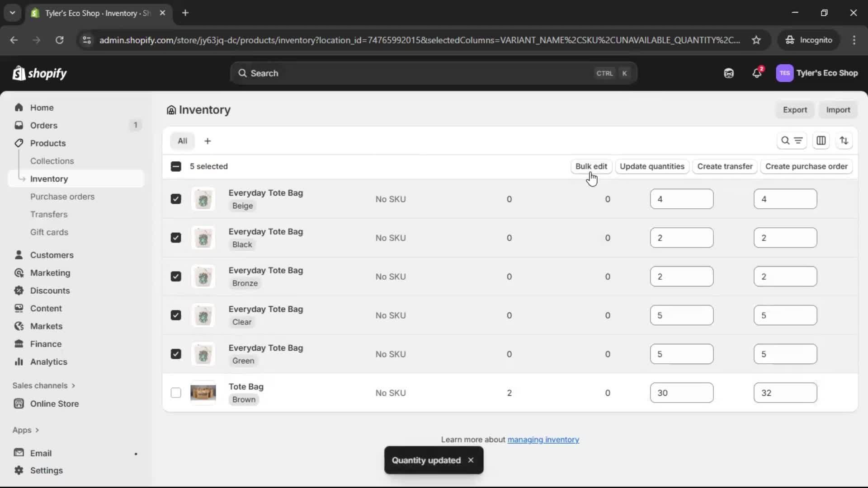The image size is (868, 488).
Task: Open the managing inventory link
Action: (543, 439)
